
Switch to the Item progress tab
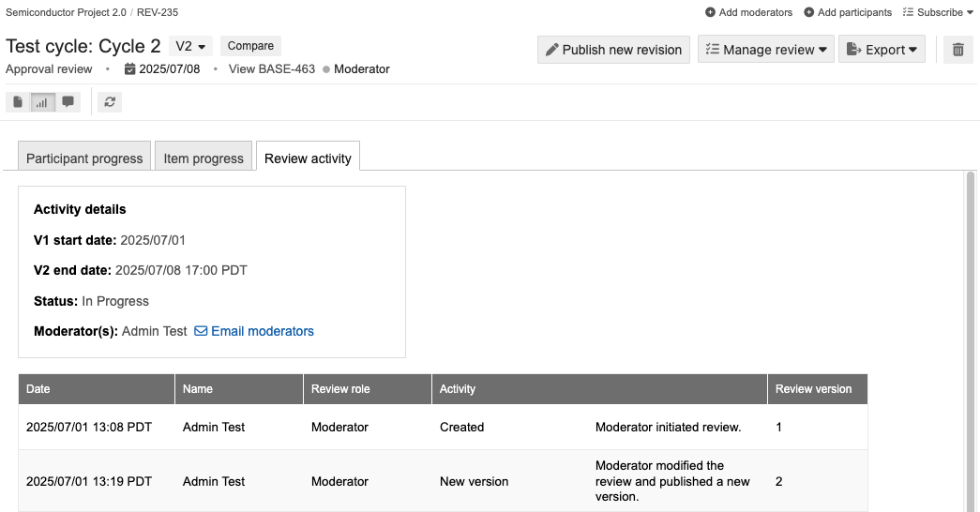pos(204,158)
